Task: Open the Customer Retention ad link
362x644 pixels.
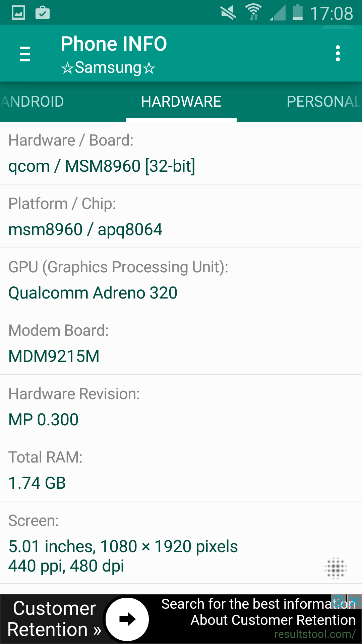Action: coord(54,619)
